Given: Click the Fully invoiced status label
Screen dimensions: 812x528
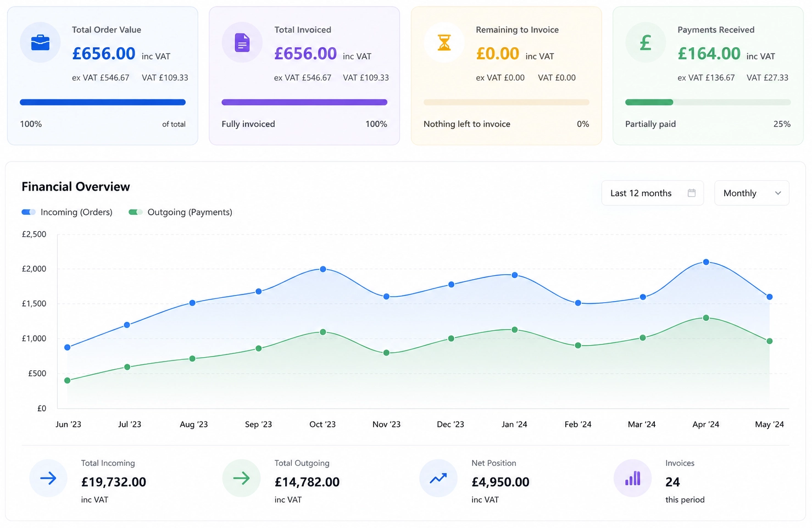Looking at the screenshot, I should point(248,124).
